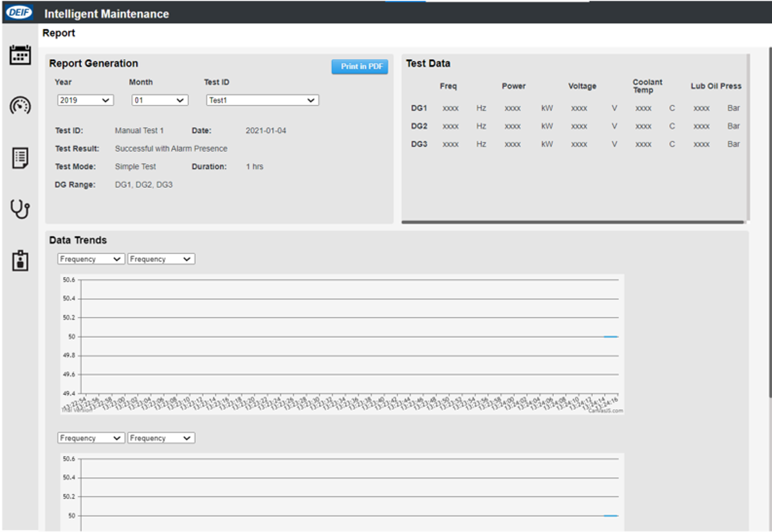772x532 pixels.
Task: Open the stethoscope diagnostics sidebar icon
Action: 20,209
